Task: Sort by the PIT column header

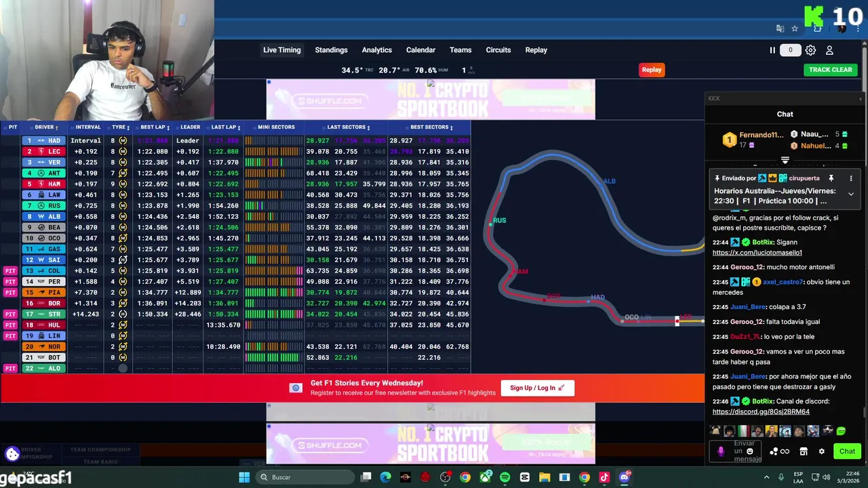Action: [13, 127]
